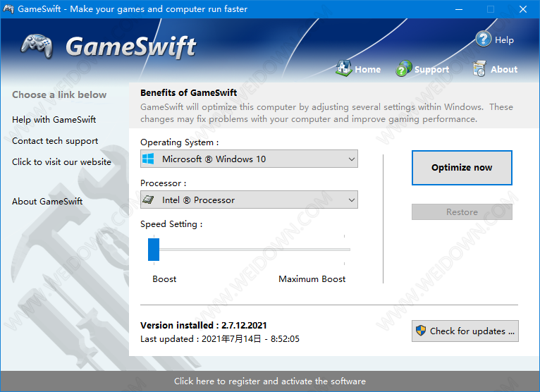Expand the Operating System dropdown arrow

click(351, 159)
